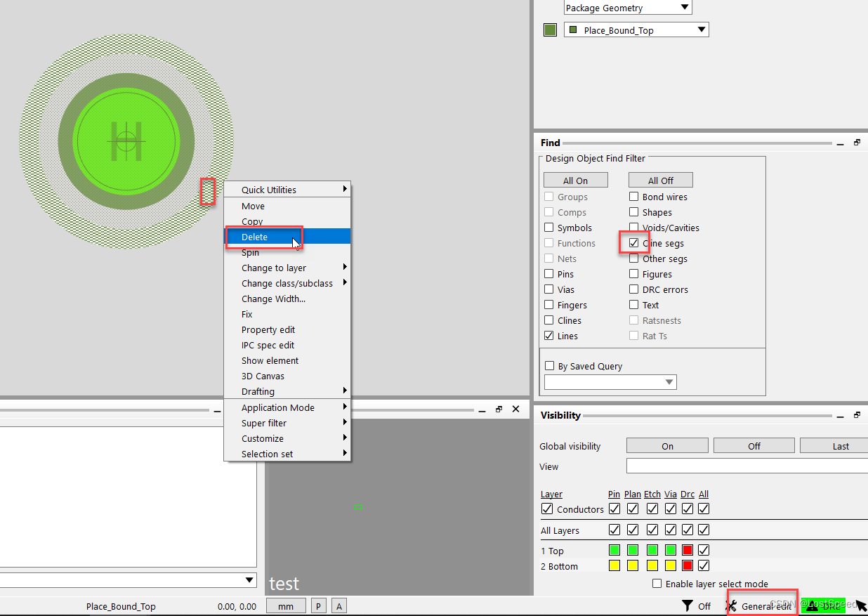Check Enable layer select mode

click(657, 584)
